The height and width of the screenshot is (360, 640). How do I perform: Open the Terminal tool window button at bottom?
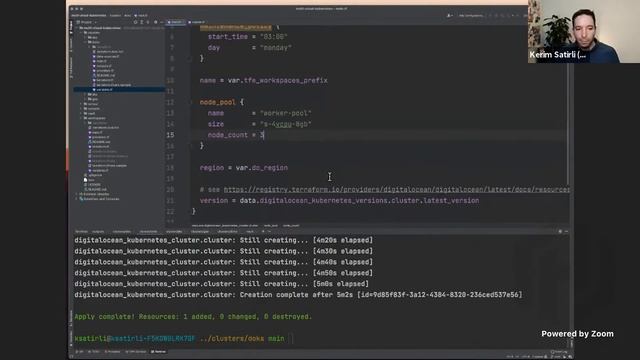(x=158, y=351)
